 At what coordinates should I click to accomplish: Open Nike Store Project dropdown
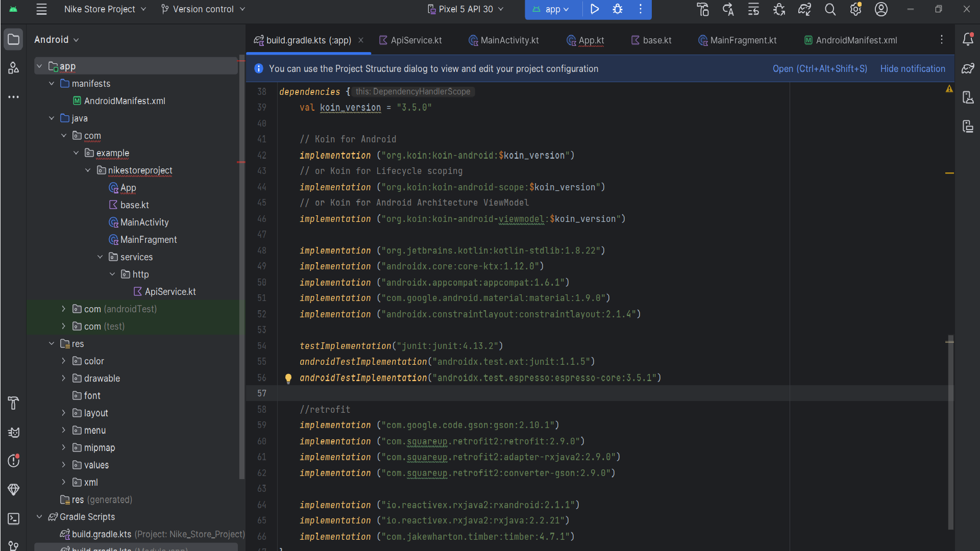[105, 9]
